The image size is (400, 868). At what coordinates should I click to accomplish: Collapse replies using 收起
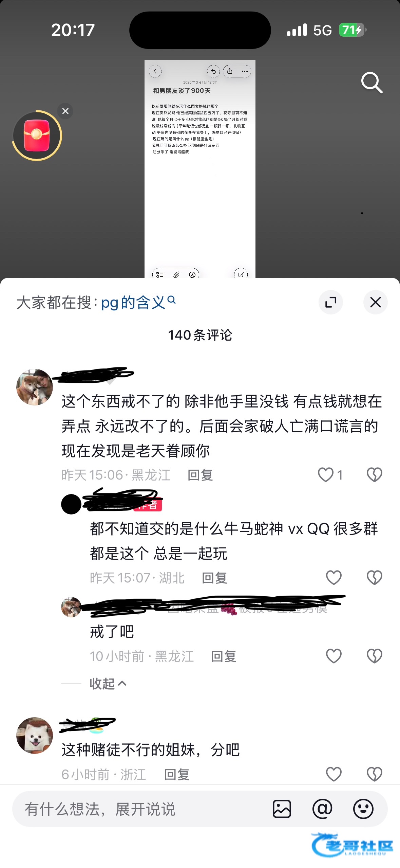[108, 684]
